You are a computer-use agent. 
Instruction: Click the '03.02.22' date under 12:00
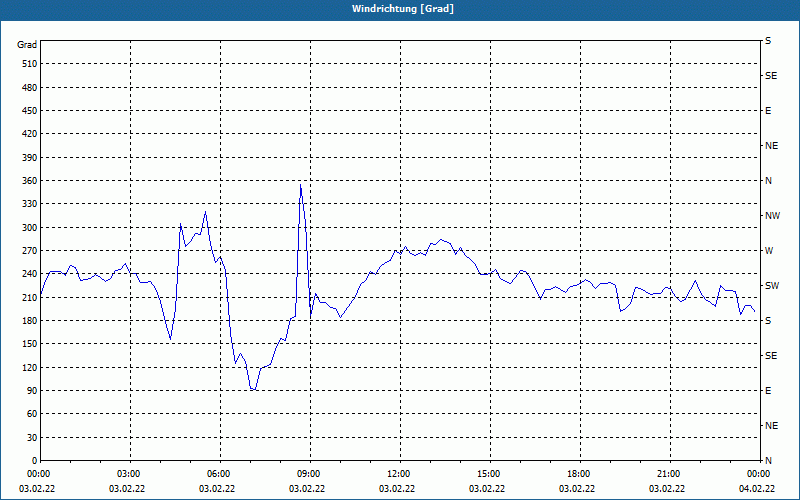tap(397, 489)
